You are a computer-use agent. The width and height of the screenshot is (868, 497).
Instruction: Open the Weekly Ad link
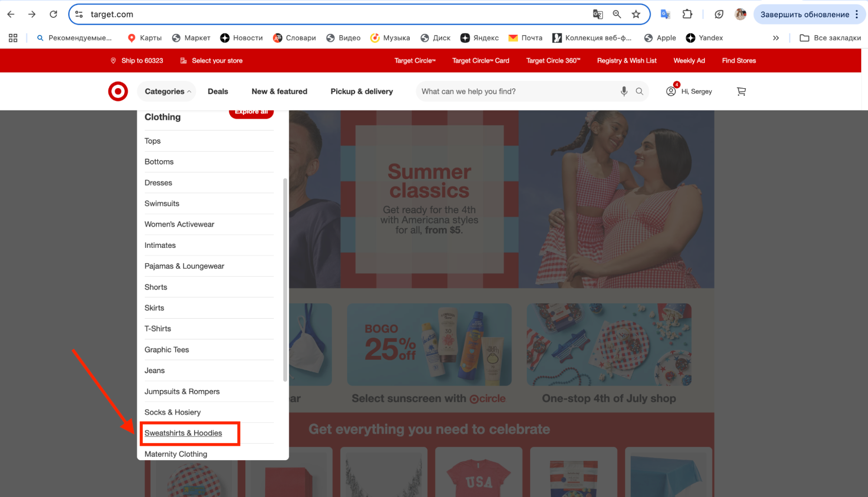[x=689, y=60]
